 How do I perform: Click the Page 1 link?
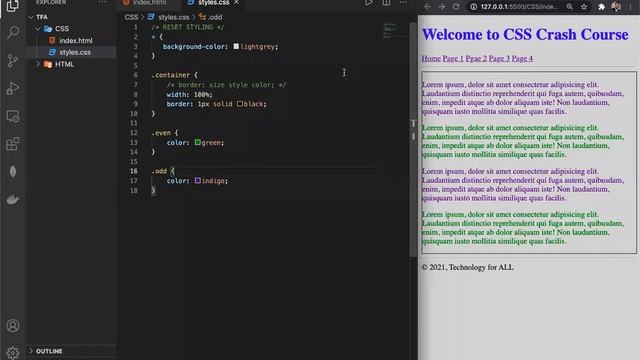(453, 58)
